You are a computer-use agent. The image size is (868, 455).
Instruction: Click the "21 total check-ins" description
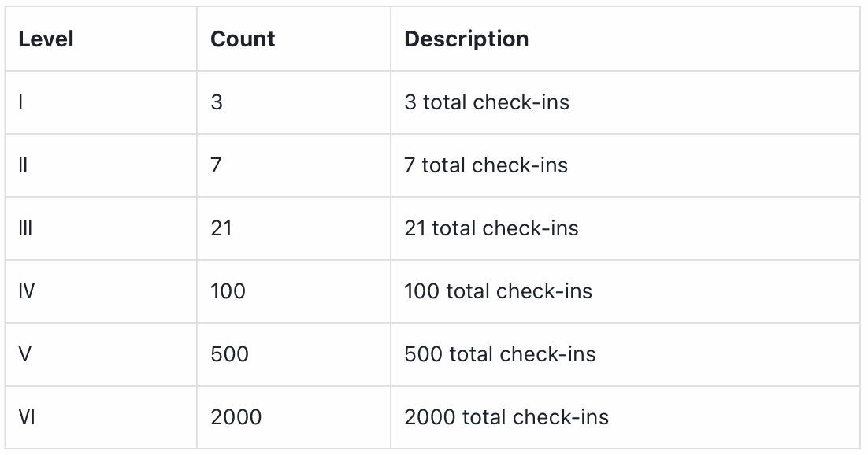click(491, 228)
